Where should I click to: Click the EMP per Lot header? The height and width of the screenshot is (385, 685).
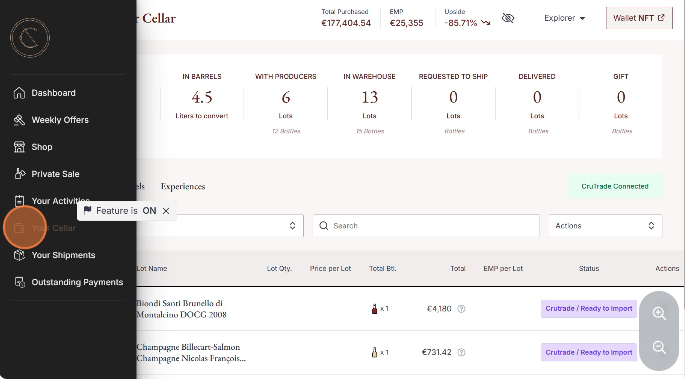pos(503,269)
